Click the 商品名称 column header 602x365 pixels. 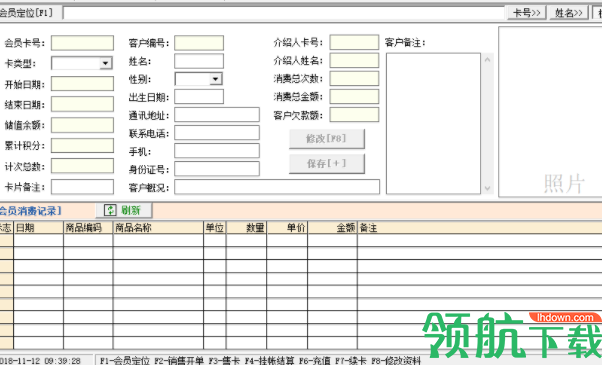(x=158, y=228)
